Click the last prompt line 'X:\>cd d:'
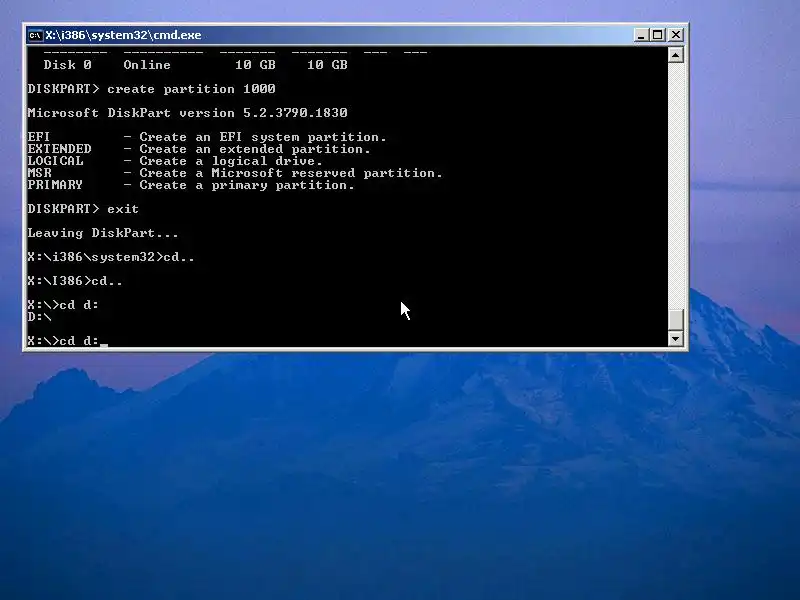Image resolution: width=800 pixels, height=600 pixels. 63,340
